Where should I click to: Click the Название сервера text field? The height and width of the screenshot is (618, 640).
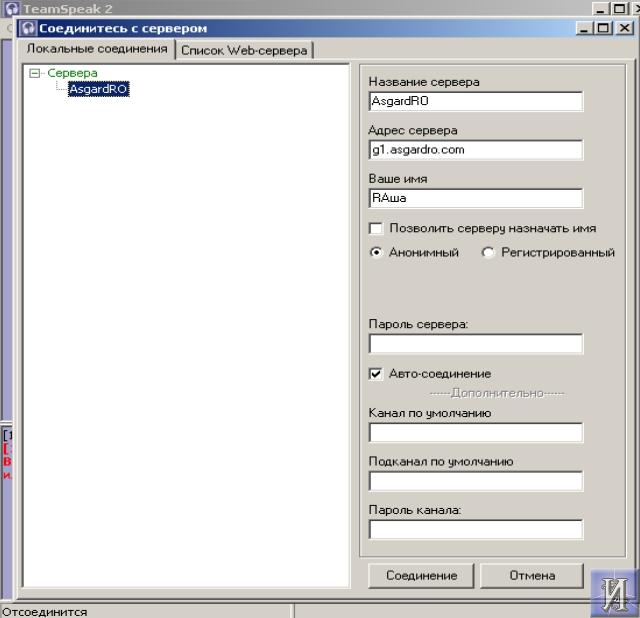click(x=475, y=101)
